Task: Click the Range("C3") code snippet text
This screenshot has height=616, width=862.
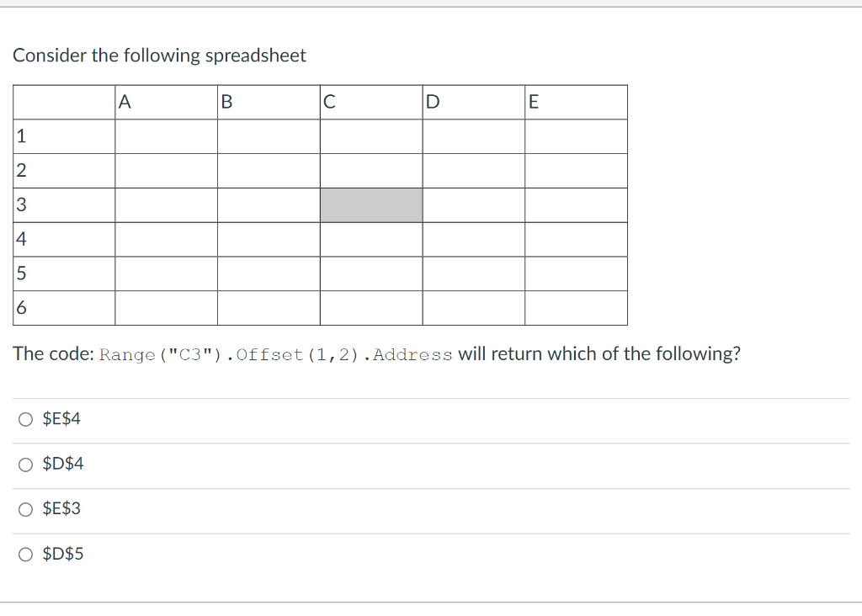Action: (x=150, y=354)
